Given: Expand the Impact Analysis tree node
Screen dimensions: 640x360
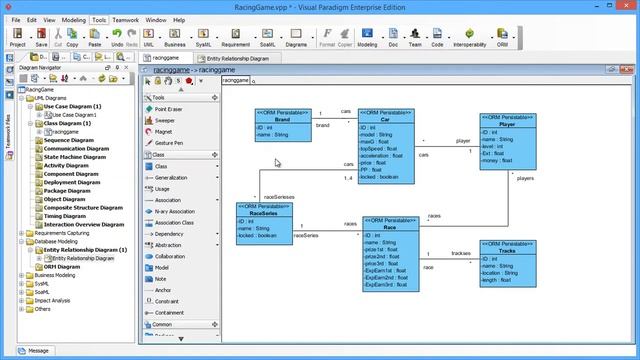Looking at the screenshot, I should tap(22, 300).
